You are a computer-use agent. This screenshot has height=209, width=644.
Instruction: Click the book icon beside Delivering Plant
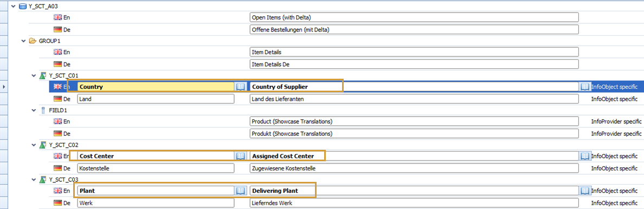point(585,191)
